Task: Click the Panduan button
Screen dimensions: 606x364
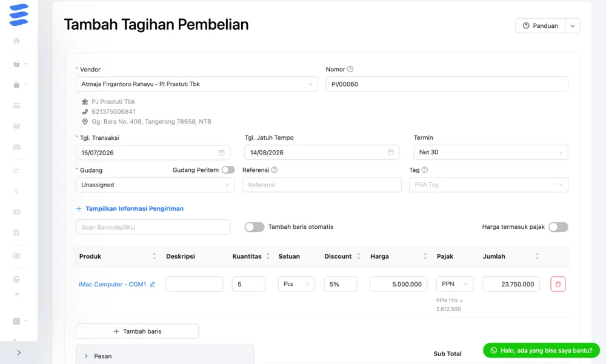Action: [x=541, y=26]
